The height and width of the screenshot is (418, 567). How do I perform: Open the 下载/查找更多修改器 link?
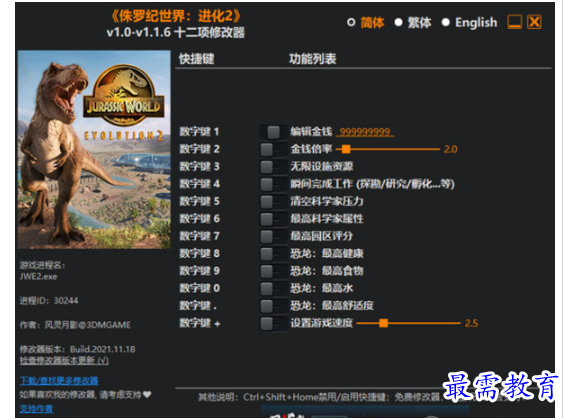[59, 381]
